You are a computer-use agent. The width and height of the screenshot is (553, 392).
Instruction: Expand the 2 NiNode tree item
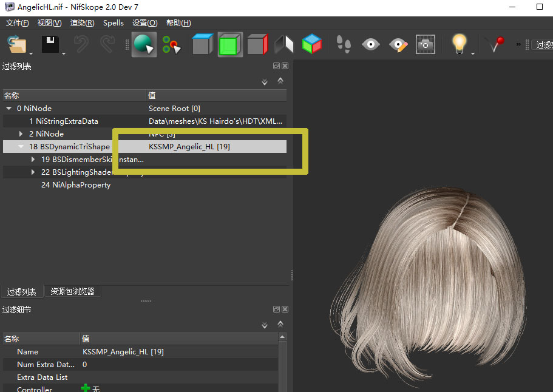[x=21, y=134]
